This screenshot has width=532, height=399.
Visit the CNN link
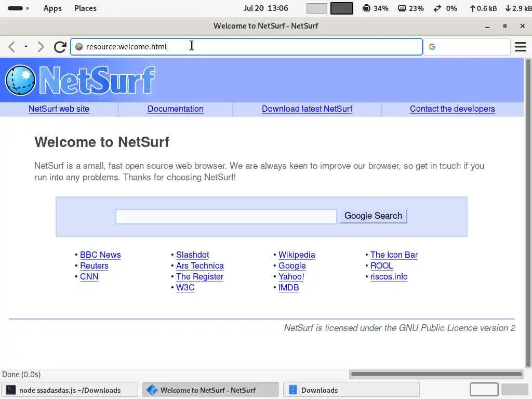click(89, 276)
